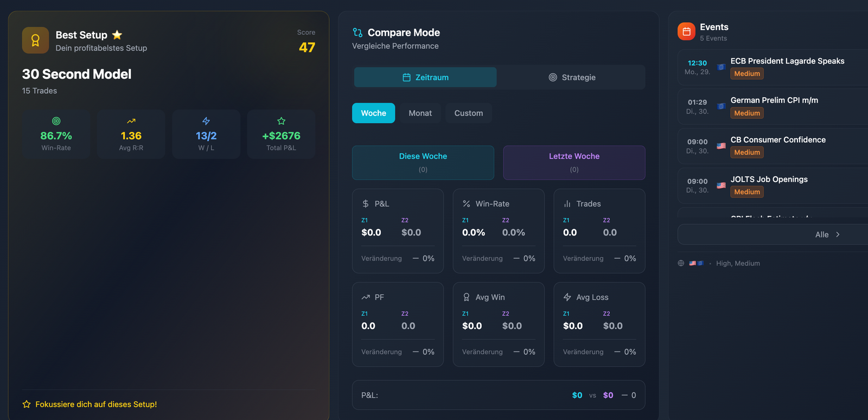Open the German Prelim CPI m/m event
The width and height of the screenshot is (868, 420).
[773, 107]
